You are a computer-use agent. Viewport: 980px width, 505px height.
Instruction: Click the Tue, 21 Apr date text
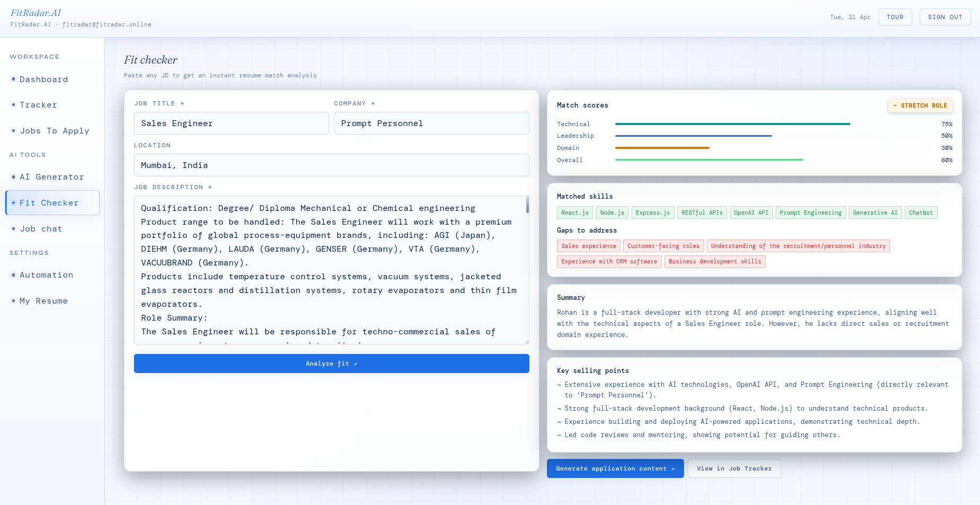(850, 17)
